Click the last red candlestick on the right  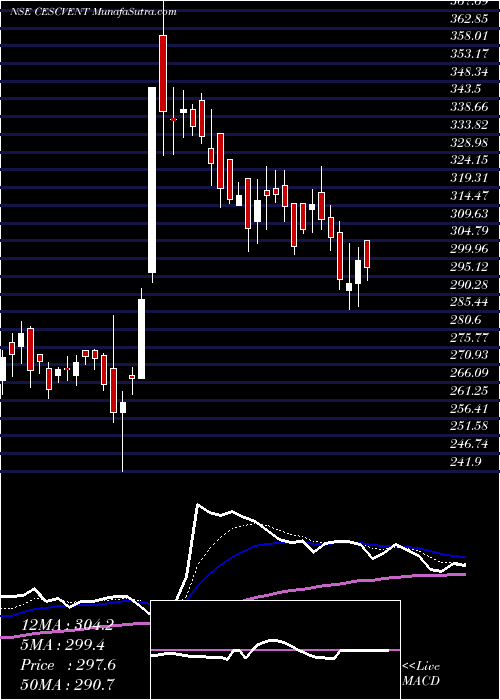pos(367,254)
